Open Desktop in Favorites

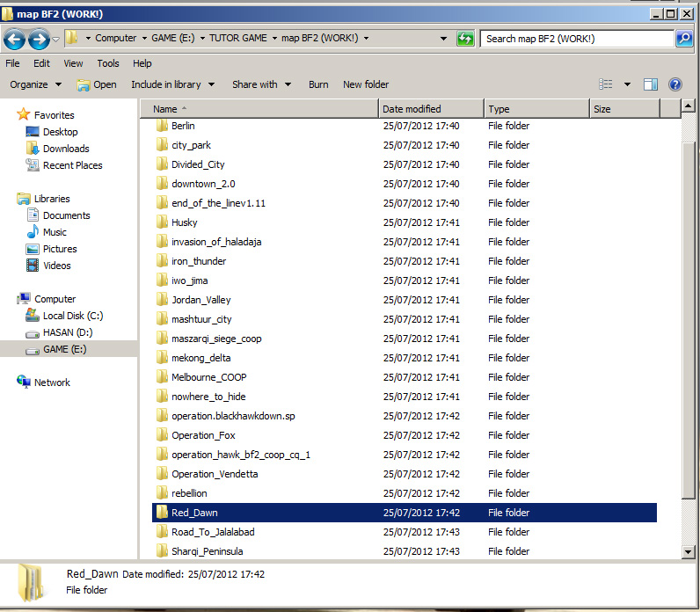tap(61, 132)
